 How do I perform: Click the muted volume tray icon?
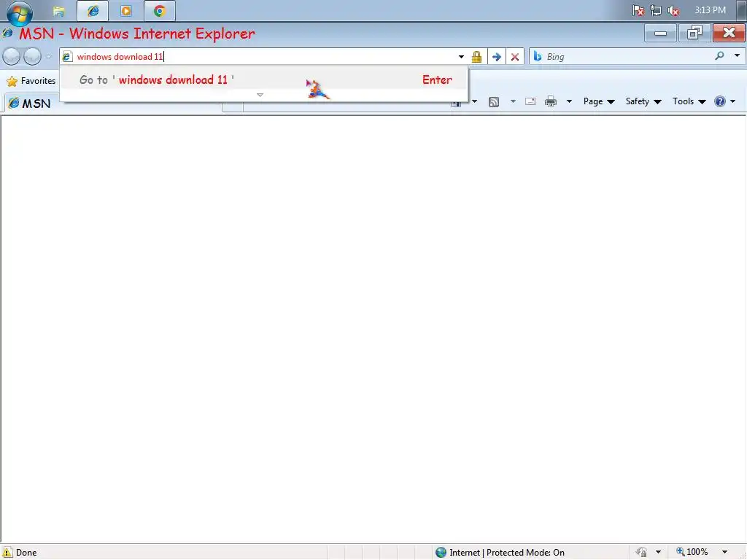673,10
